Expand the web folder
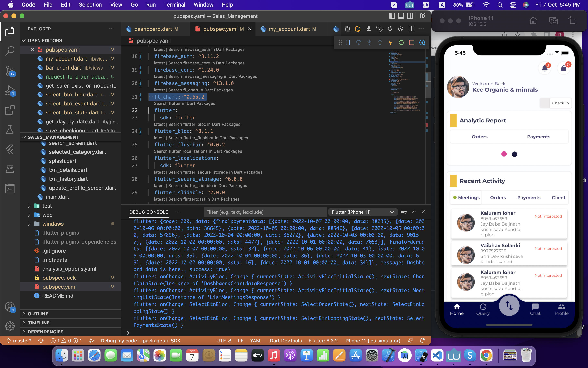Screen dimensions: 588x368 [47, 215]
